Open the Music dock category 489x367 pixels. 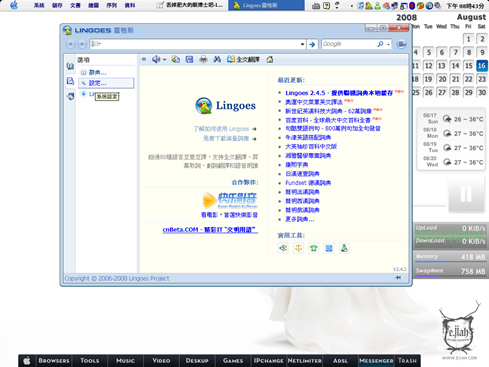click(125, 361)
